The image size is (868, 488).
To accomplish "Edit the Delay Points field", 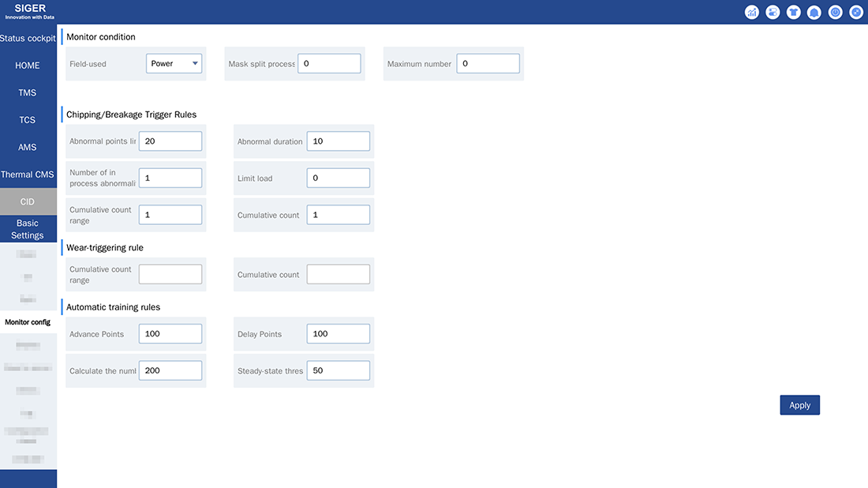I will [339, 334].
